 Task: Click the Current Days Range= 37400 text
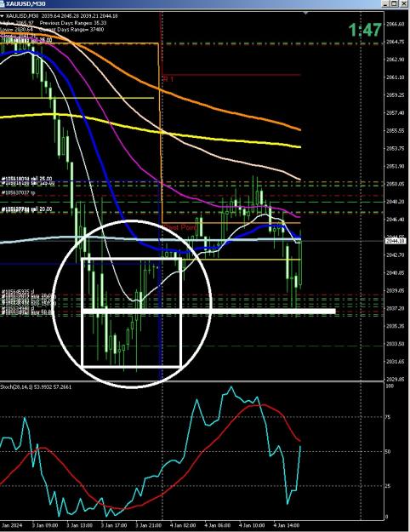[x=71, y=30]
